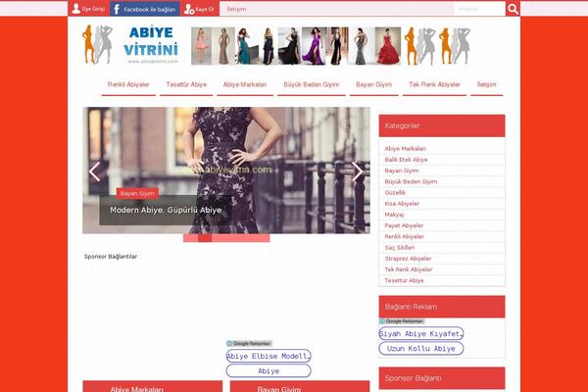The image size is (588, 392).
Task: Click the purple dress thumbnail in header
Action: [x=314, y=46]
